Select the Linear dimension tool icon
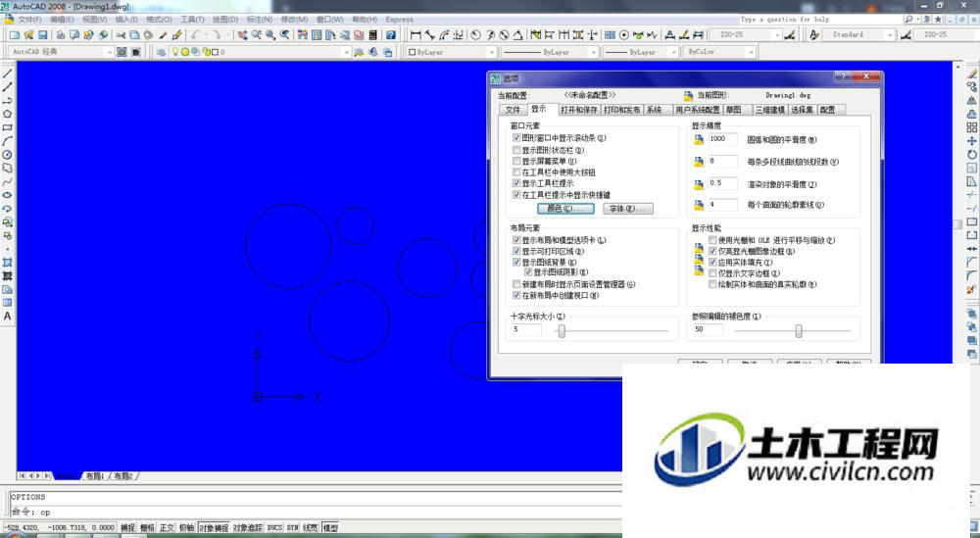Image resolution: width=980 pixels, height=538 pixels. (x=415, y=35)
